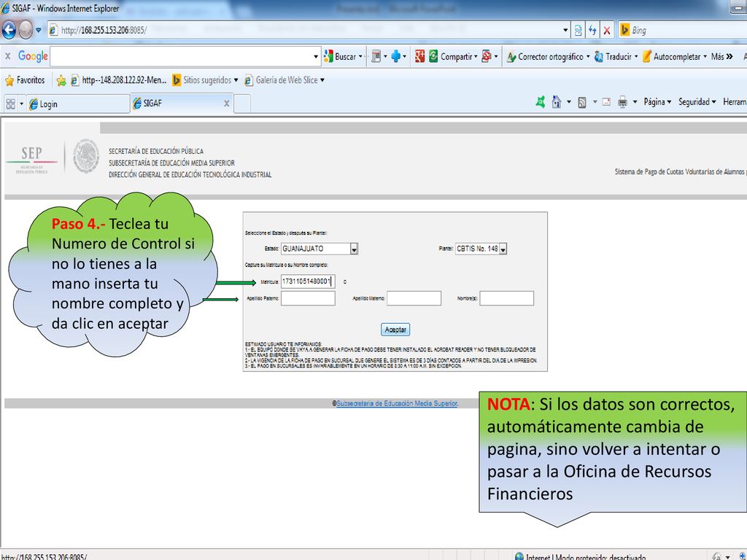Screen dimensions: 747x560
Task: Open the http--148.208.122.92-Men... favorite link
Action: (x=119, y=80)
